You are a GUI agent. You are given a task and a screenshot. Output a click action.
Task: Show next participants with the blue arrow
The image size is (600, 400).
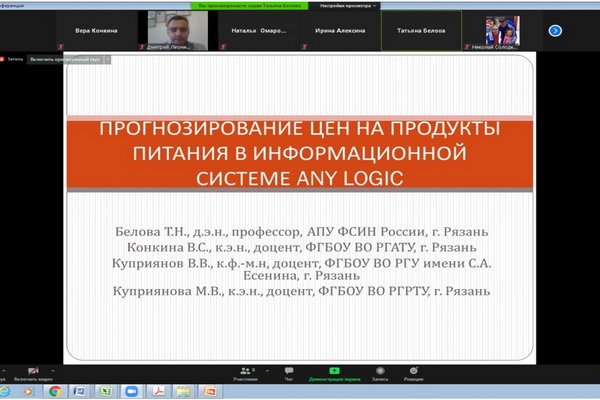coord(555,31)
